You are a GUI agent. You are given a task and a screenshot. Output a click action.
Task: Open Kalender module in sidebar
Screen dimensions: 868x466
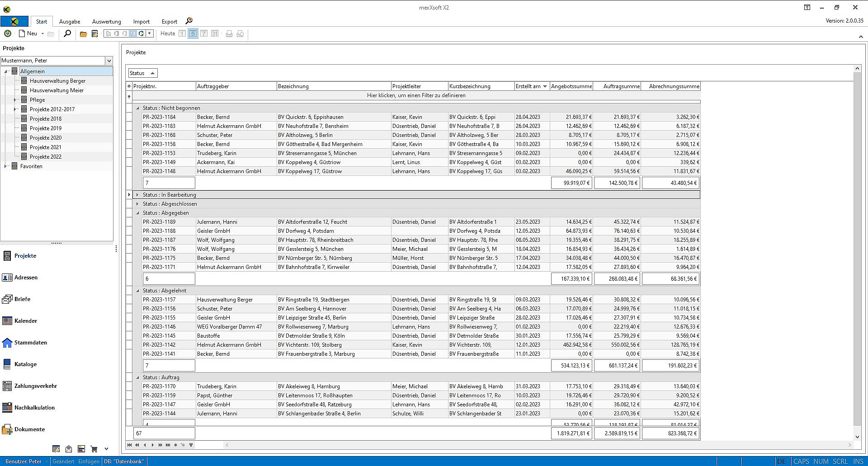[x=20, y=321]
